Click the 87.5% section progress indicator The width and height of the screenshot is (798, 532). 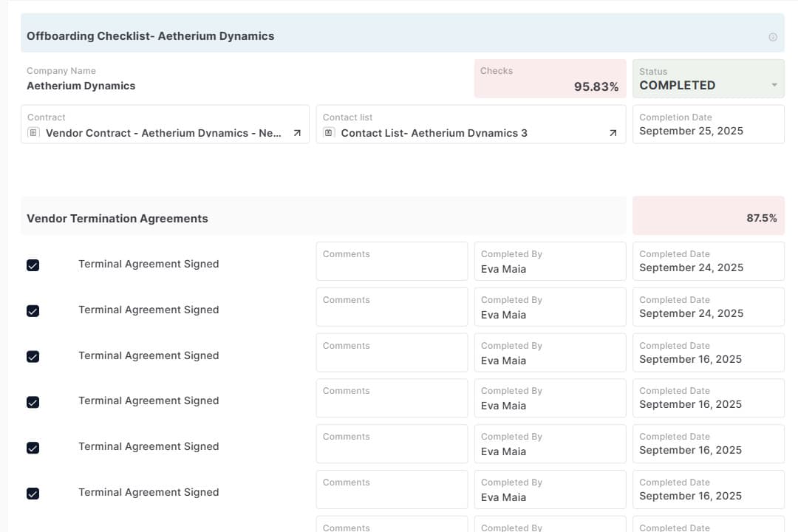coord(708,216)
